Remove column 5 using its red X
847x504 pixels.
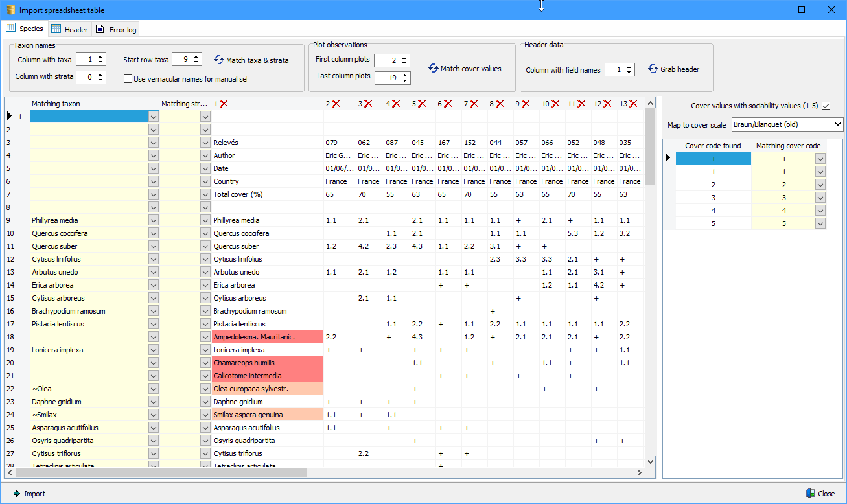[421, 104]
